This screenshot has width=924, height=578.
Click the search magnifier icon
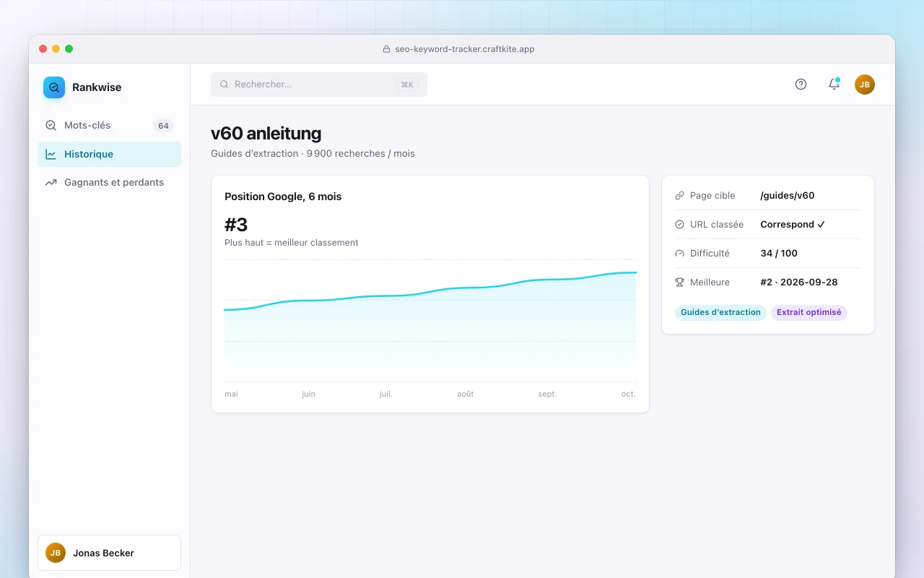(x=225, y=85)
